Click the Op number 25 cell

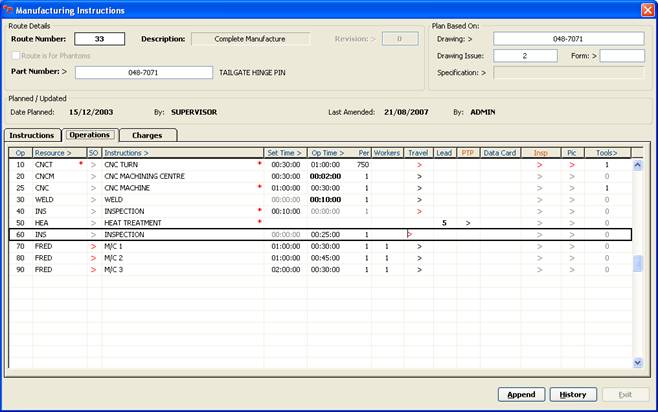(20, 188)
